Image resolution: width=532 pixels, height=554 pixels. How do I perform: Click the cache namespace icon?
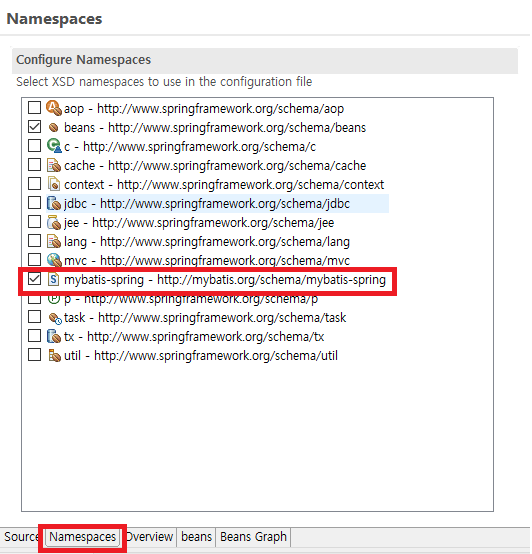54,165
